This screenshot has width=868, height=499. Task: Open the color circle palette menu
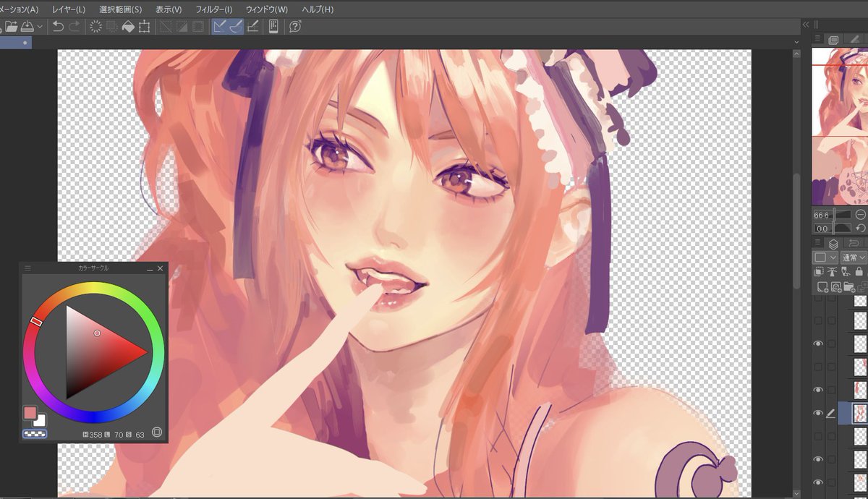[27, 268]
